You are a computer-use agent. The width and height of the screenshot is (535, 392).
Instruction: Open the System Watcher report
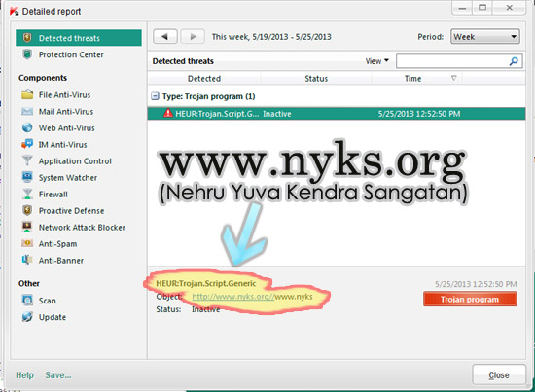(68, 178)
